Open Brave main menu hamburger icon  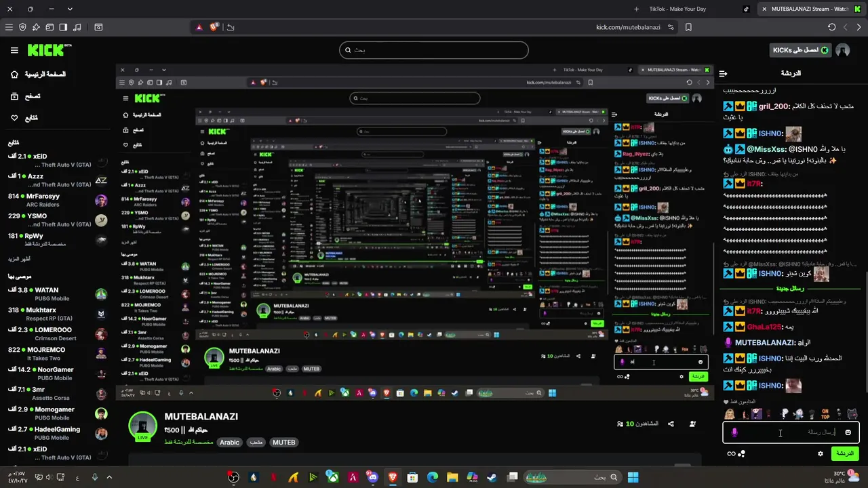9,27
